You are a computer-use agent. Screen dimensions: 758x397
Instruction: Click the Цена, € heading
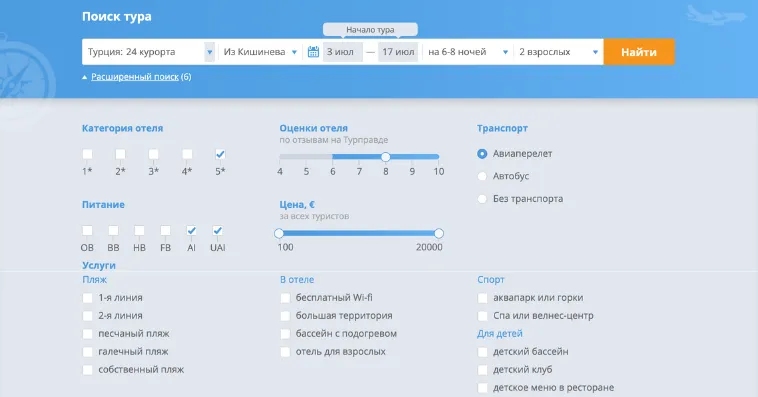(297, 205)
